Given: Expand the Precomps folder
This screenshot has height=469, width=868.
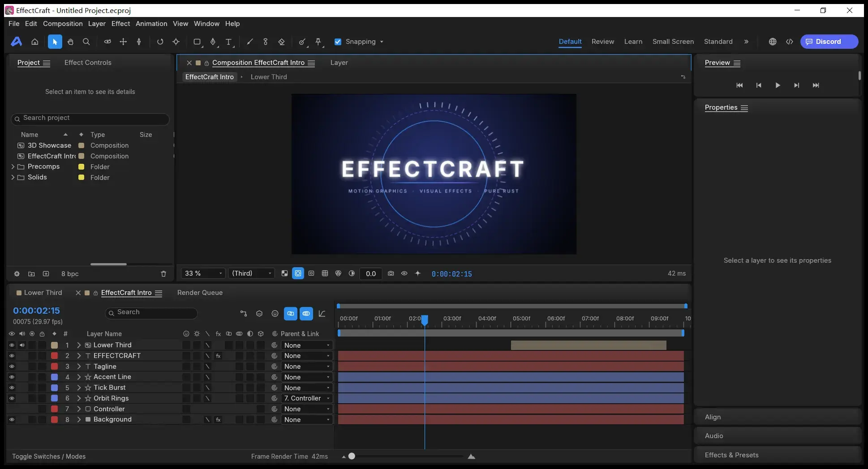Looking at the screenshot, I should [x=13, y=166].
